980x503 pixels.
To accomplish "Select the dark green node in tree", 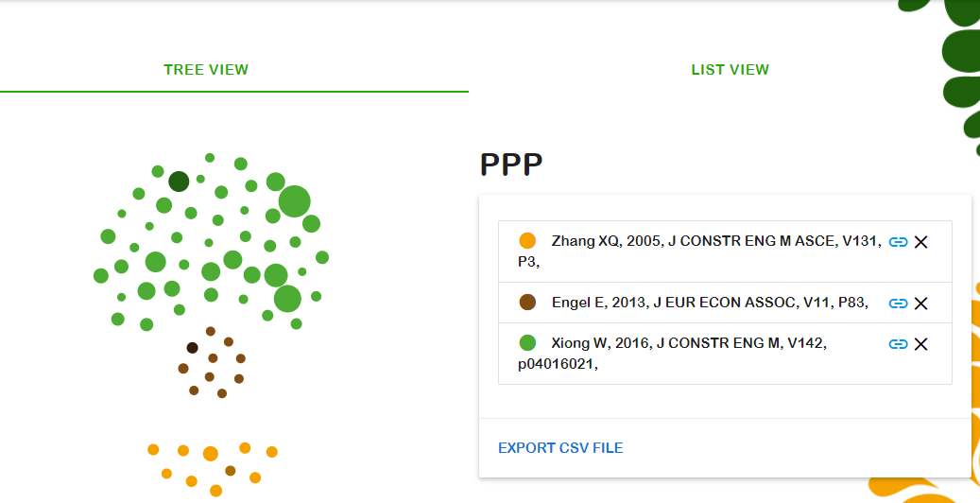I will (x=179, y=182).
